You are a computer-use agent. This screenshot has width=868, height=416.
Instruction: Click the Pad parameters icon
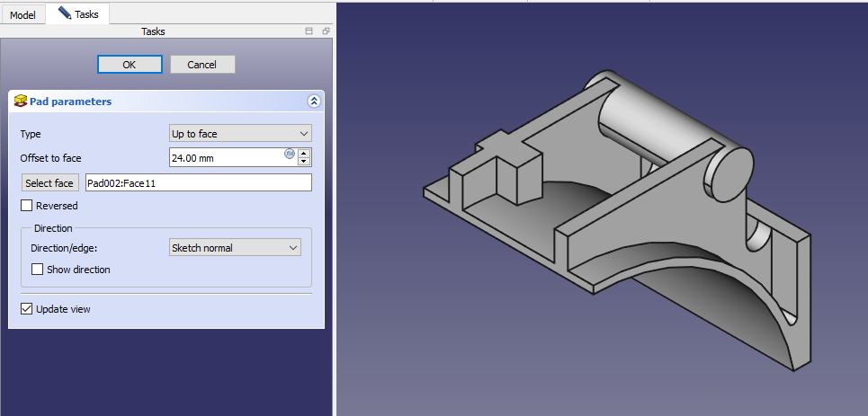tap(21, 102)
